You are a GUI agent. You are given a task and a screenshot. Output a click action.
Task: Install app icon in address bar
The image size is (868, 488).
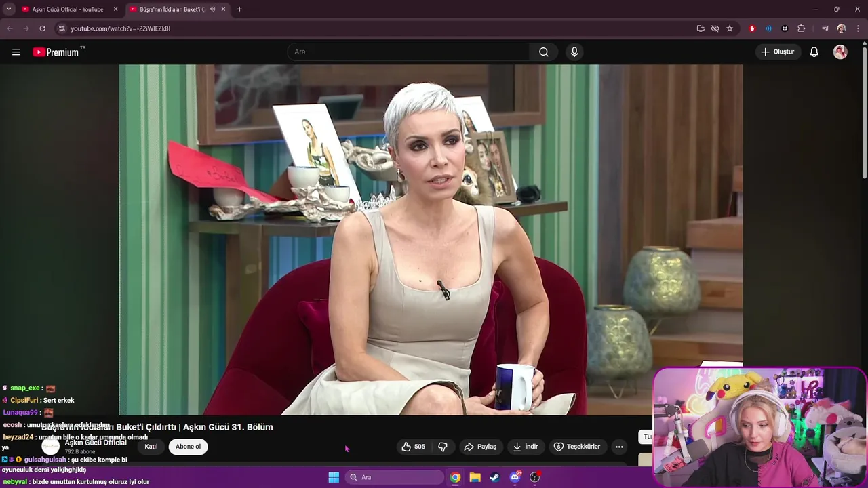click(x=701, y=28)
